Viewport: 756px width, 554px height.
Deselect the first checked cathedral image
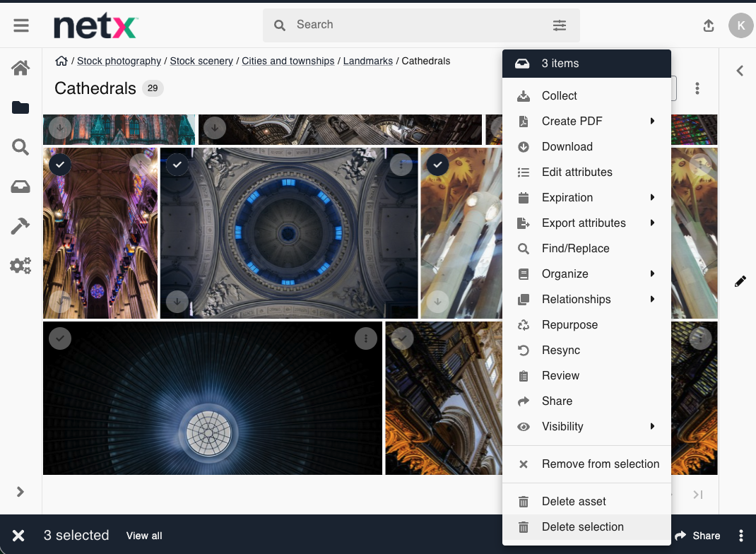point(60,165)
